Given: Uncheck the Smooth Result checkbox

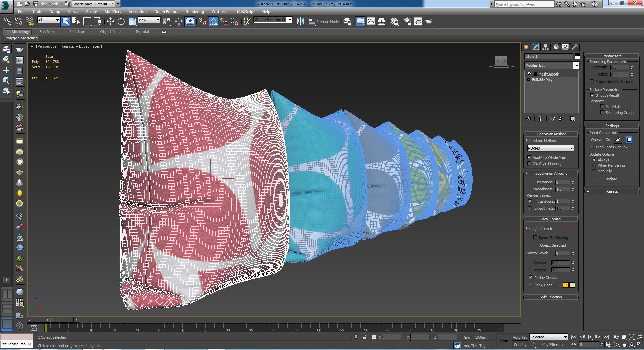Looking at the screenshot, I should (x=592, y=95).
